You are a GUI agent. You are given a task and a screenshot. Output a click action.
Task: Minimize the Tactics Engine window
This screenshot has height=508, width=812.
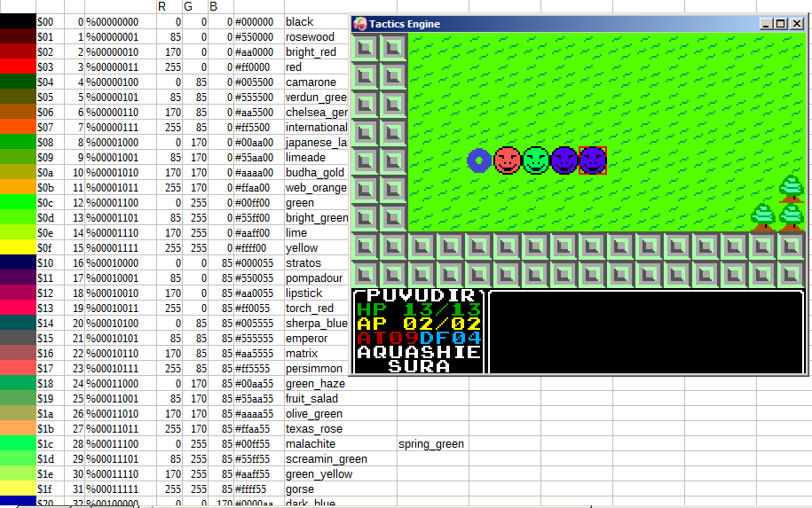click(x=766, y=24)
